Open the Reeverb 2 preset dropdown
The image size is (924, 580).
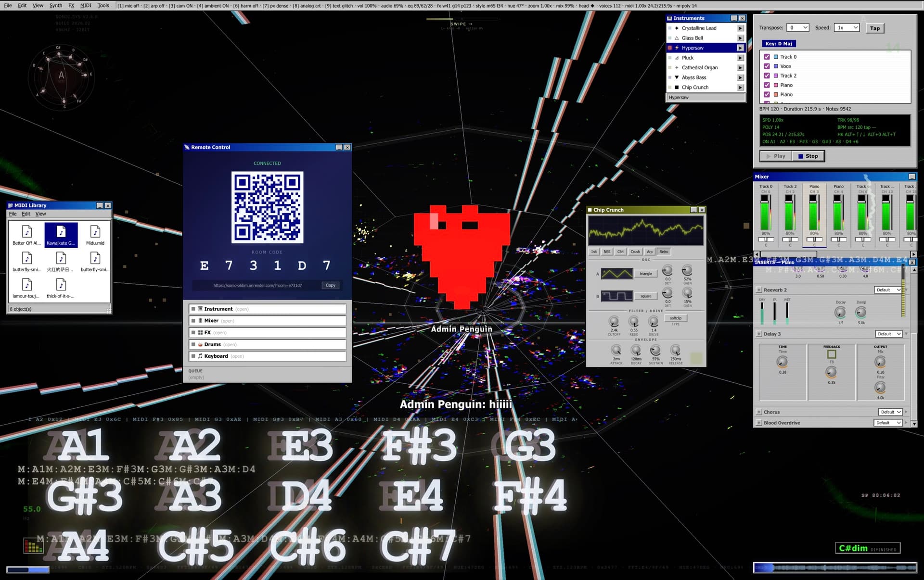[x=888, y=290]
